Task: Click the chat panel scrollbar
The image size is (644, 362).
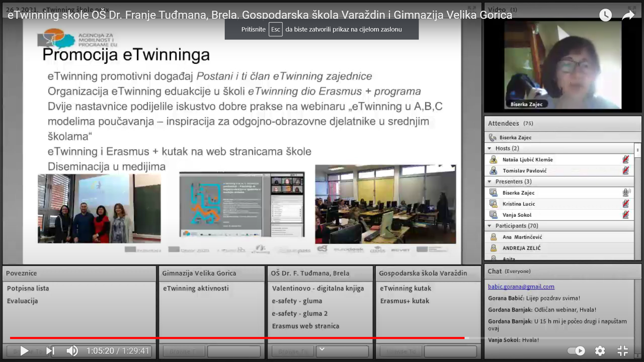Action: pos(638,318)
